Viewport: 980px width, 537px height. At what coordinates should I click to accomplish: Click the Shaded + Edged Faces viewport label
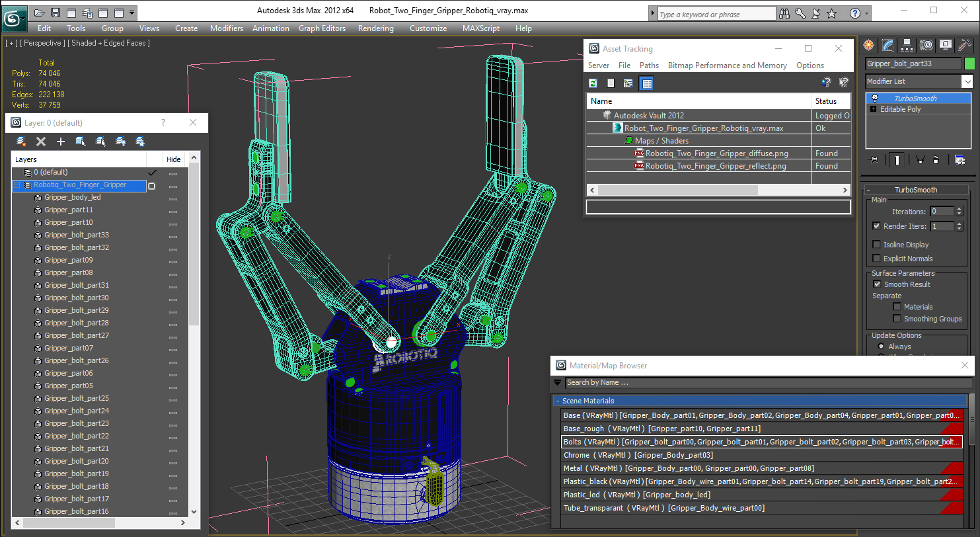point(110,43)
